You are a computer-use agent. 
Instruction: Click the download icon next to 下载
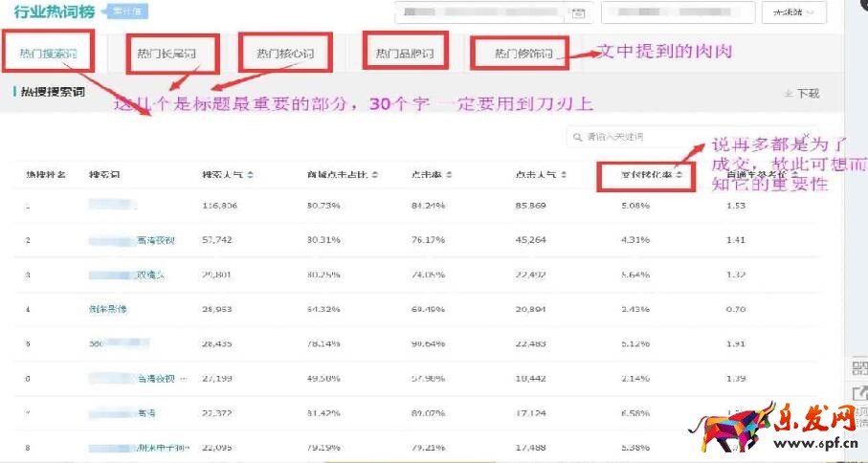pos(788,94)
